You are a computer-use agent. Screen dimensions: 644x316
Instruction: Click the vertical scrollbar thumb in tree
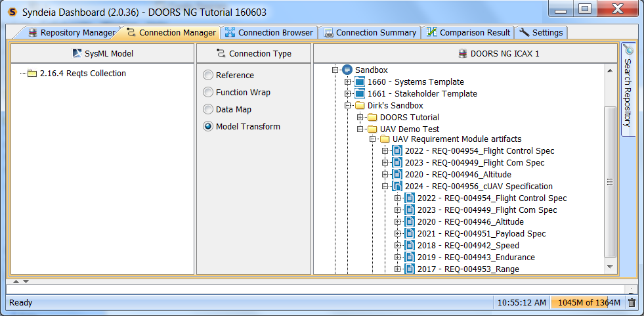pos(610,181)
